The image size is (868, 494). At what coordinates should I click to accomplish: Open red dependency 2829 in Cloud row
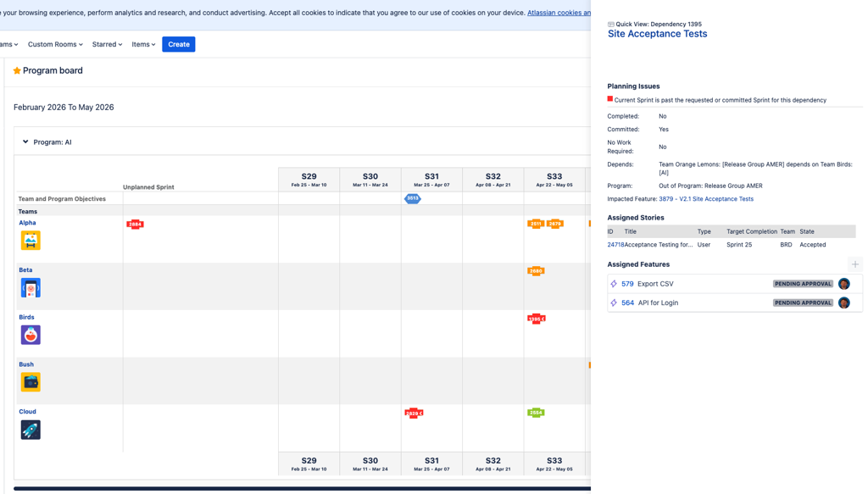coord(414,414)
